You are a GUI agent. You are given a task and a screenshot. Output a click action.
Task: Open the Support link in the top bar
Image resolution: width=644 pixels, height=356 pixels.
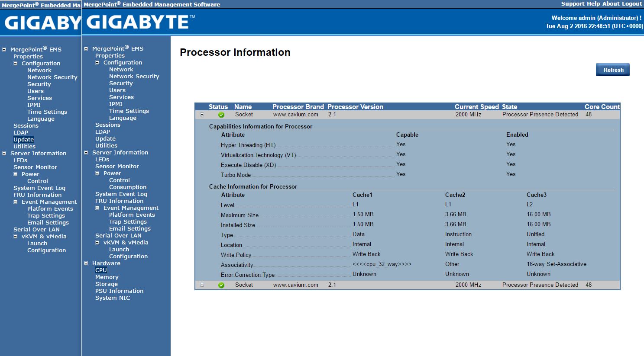pyautogui.click(x=573, y=4)
